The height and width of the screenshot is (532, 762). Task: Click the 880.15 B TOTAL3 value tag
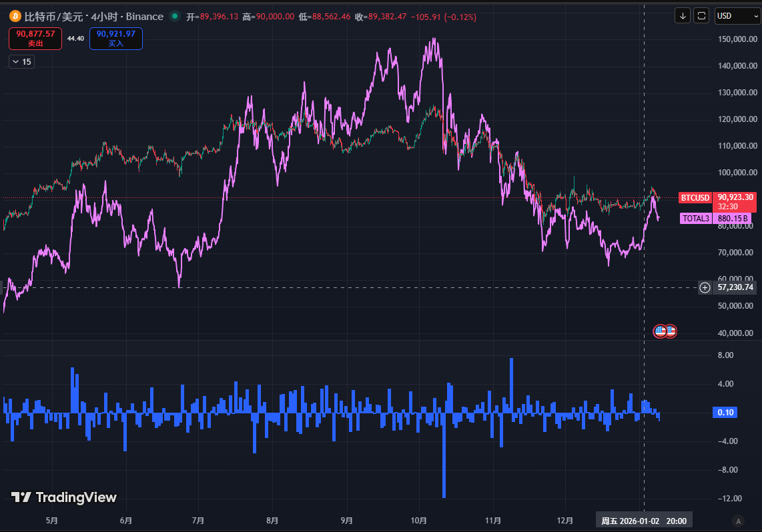pyautogui.click(x=734, y=218)
